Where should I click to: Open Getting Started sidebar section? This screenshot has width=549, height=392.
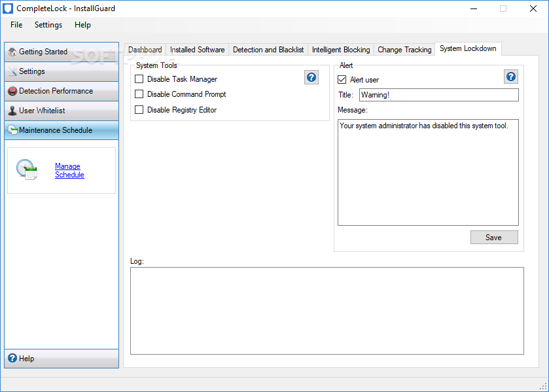pos(62,52)
